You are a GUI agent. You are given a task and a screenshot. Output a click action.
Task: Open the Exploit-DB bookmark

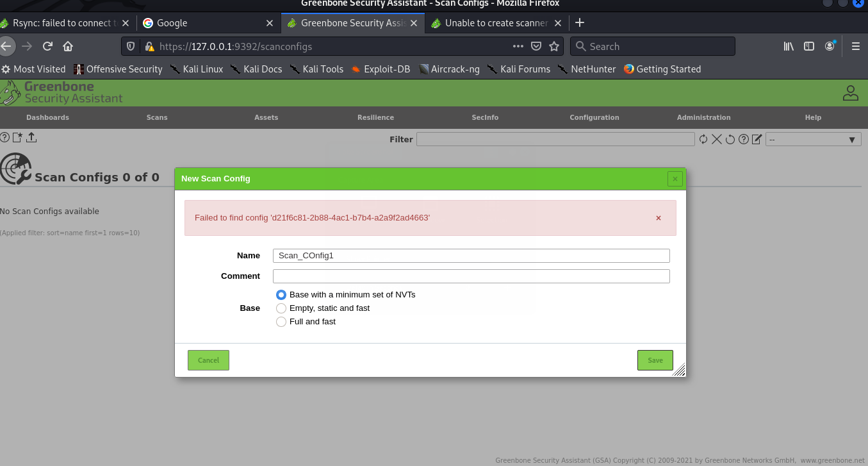tap(381, 69)
